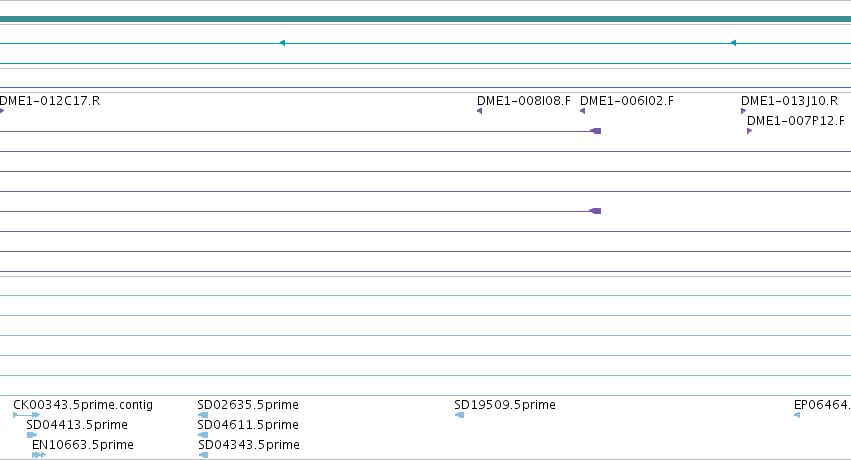Click the arrow marker under DME1-012C17.R
This screenshot has height=460, width=851.
click(2, 111)
